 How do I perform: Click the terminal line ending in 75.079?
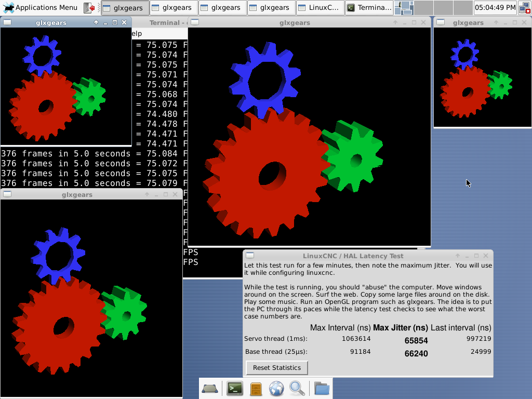[x=94, y=183]
